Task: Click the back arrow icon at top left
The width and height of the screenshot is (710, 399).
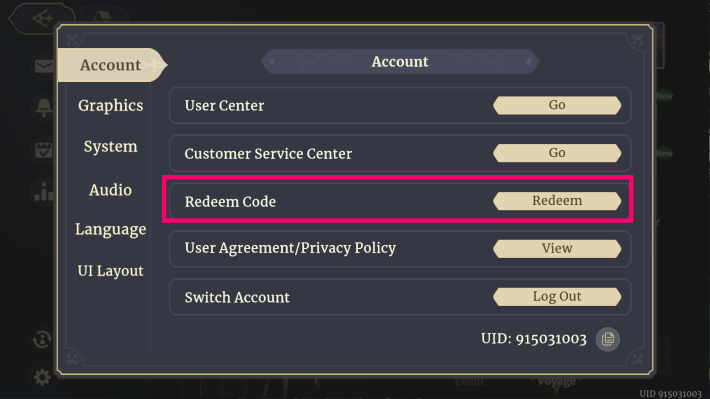Action: 42,19
